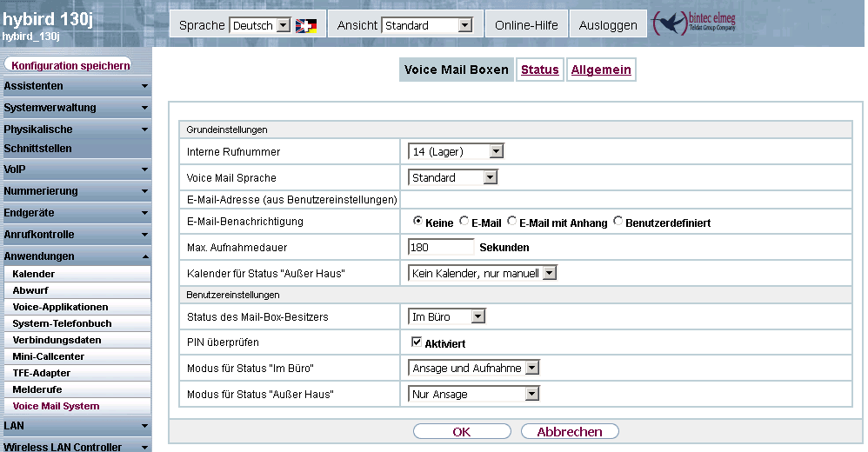Expand the Assistenten menu
Screen dimensions: 868x452
76,86
